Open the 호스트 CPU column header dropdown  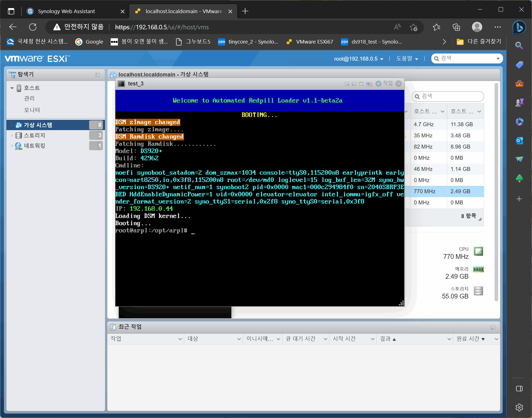point(443,111)
